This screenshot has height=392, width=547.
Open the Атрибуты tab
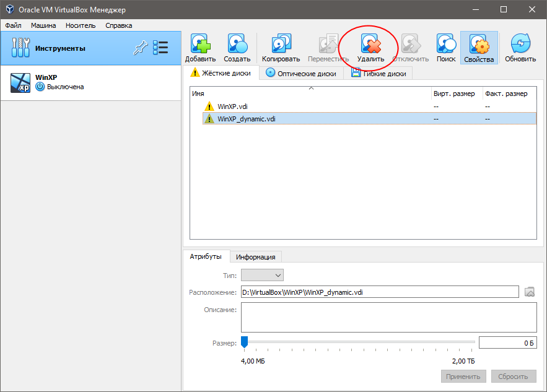point(206,256)
